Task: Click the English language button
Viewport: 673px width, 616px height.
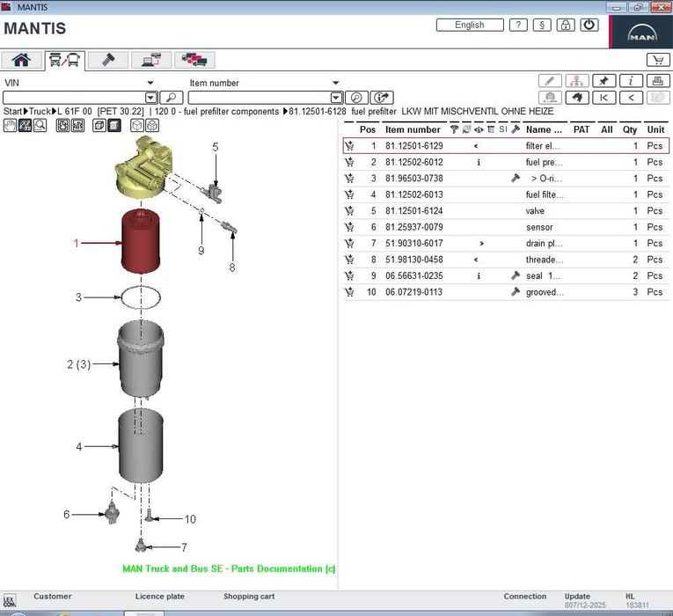Action: (x=470, y=25)
